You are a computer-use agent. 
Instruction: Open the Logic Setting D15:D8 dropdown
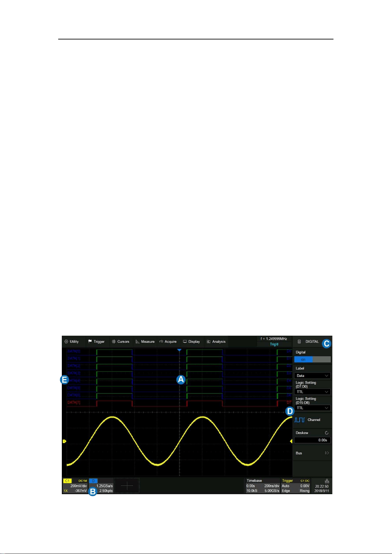coord(312,408)
